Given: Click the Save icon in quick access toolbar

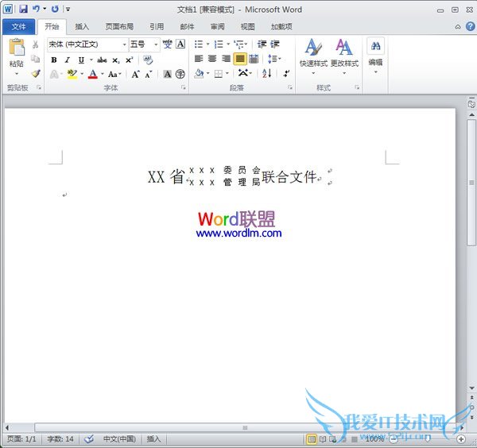Looking at the screenshot, I should [x=23, y=9].
